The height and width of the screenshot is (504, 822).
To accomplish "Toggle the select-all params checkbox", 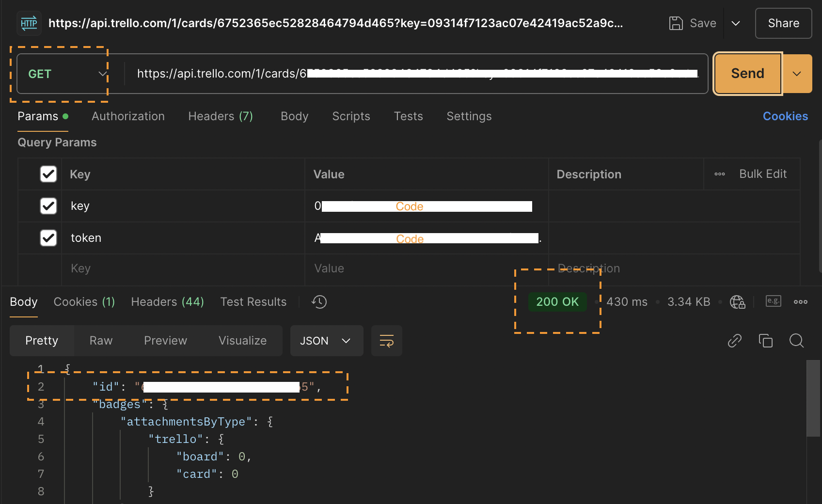I will pyautogui.click(x=48, y=174).
